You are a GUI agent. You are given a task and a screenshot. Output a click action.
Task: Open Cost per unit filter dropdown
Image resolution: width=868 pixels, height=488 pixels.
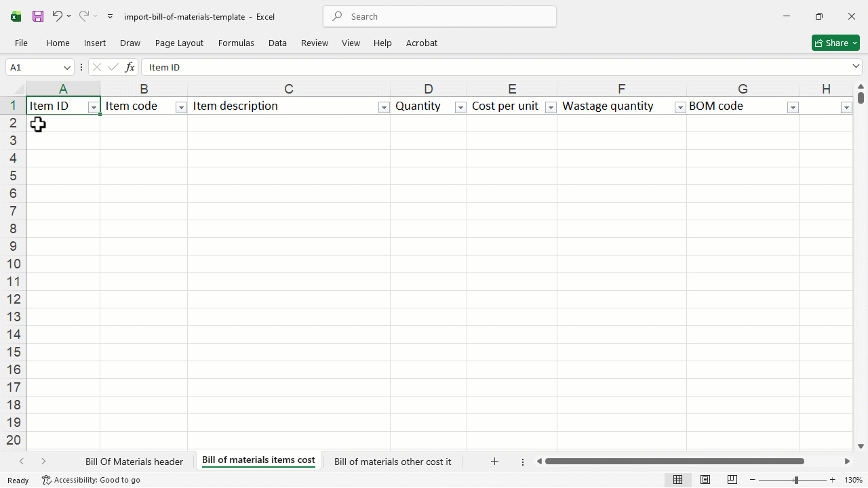(551, 108)
